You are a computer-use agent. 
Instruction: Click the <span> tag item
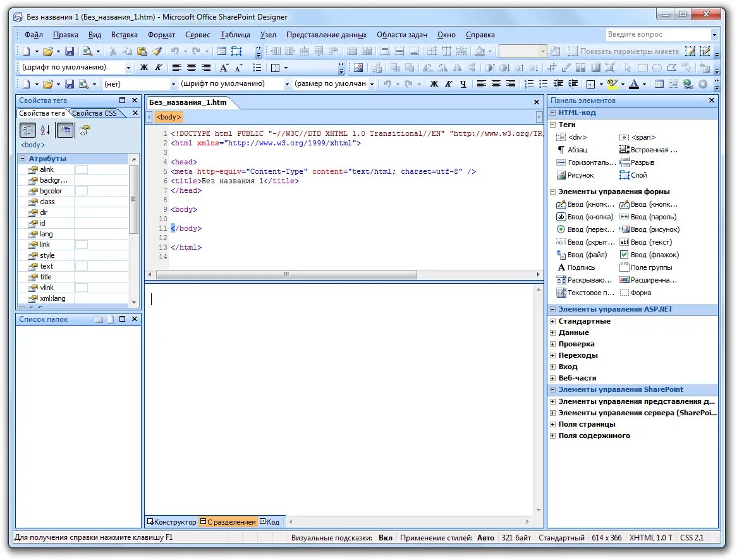click(x=637, y=137)
